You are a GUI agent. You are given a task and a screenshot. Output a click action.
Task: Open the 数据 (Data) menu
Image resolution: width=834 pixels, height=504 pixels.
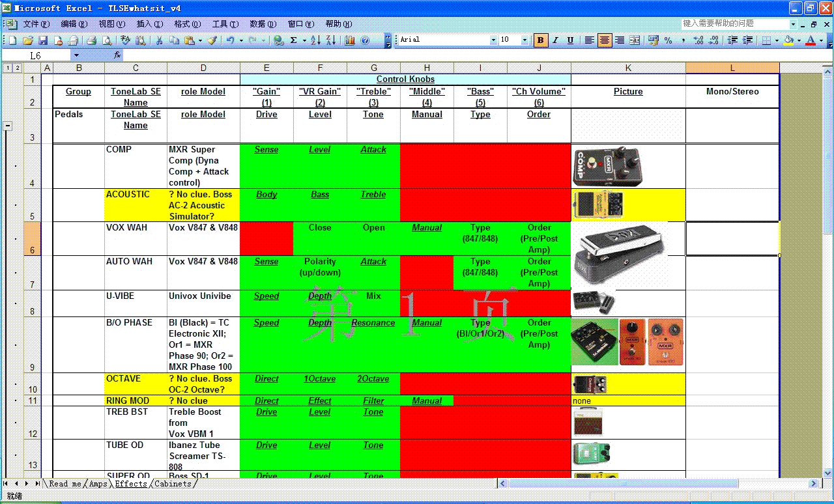click(x=263, y=24)
